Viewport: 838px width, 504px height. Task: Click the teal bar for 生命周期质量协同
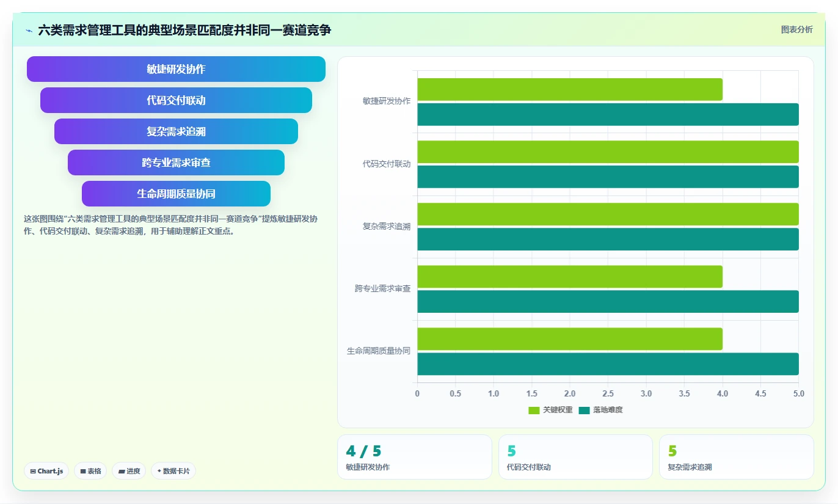coord(608,363)
